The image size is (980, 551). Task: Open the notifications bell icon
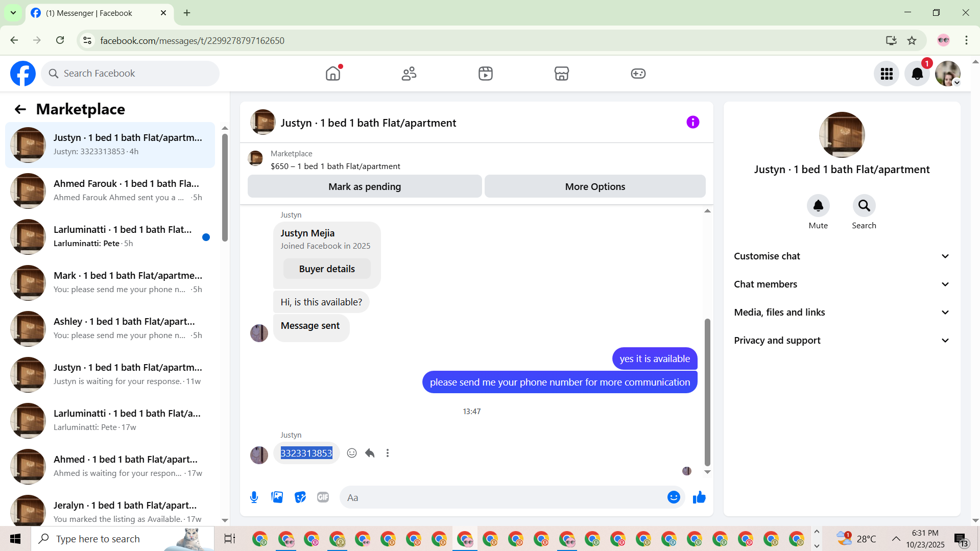[x=917, y=74]
